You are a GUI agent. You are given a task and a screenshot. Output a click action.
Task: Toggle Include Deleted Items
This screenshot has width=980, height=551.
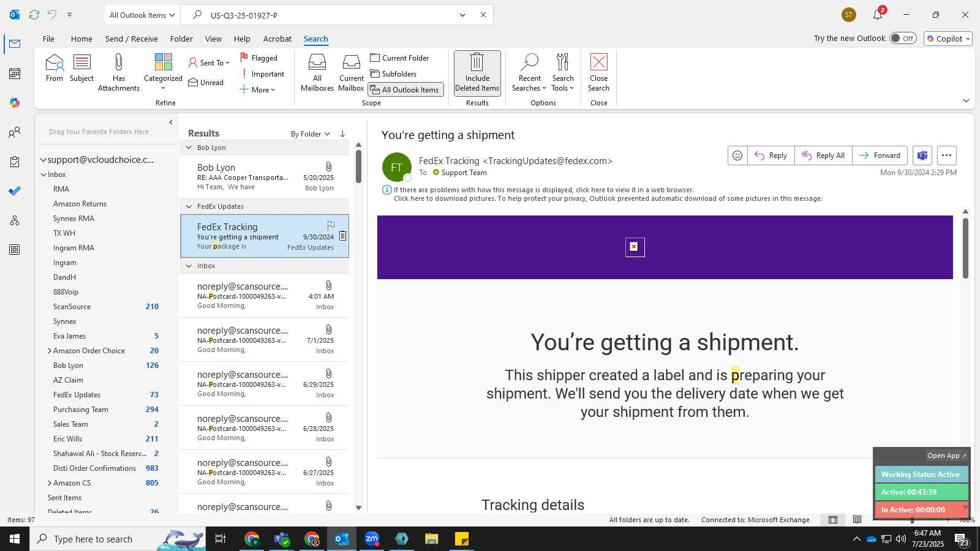(x=477, y=72)
